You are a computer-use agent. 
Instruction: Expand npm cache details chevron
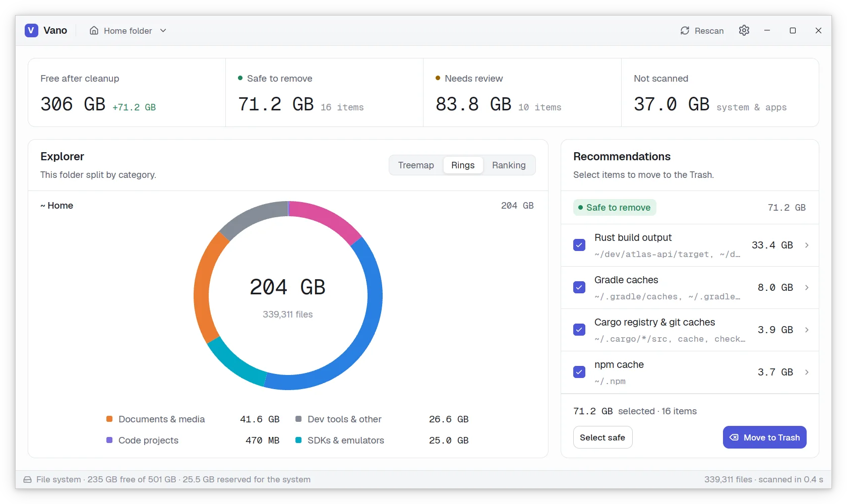807,372
